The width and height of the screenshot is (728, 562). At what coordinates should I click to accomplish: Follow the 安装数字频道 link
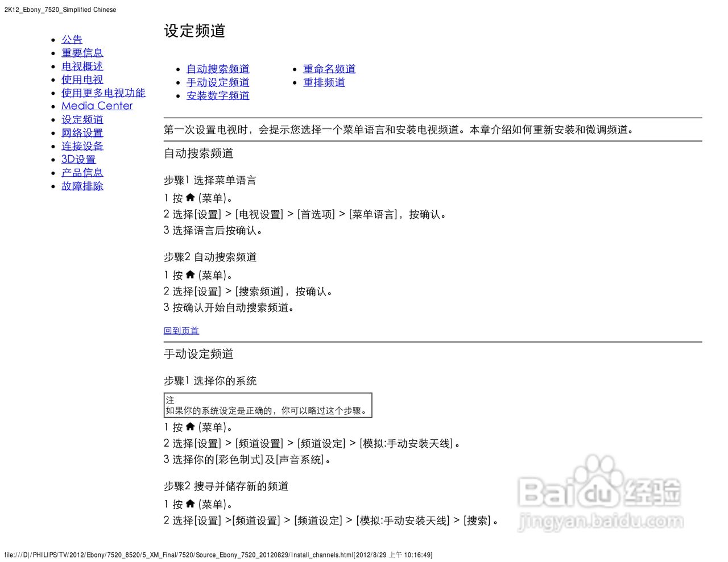pyautogui.click(x=218, y=95)
